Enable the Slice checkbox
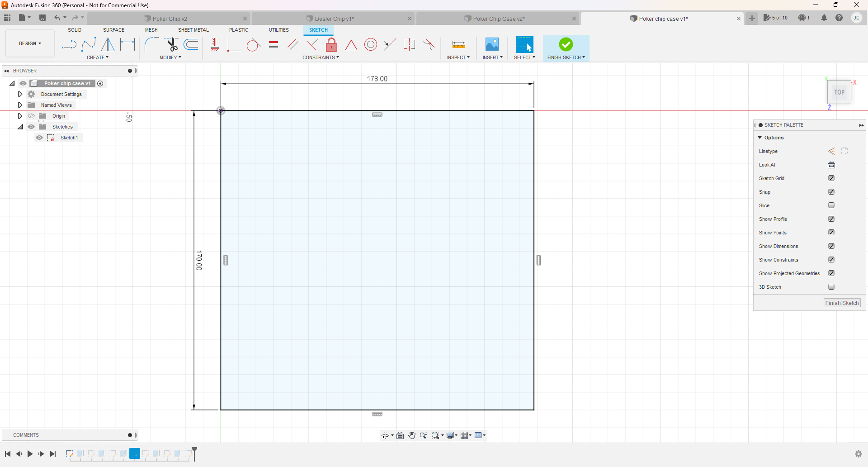This screenshot has height=467, width=868. (831, 205)
